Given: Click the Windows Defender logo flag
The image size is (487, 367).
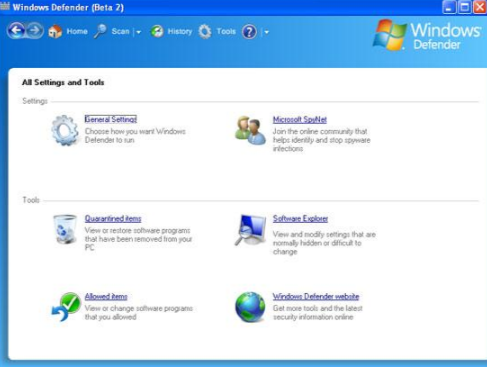Looking at the screenshot, I should [x=389, y=35].
